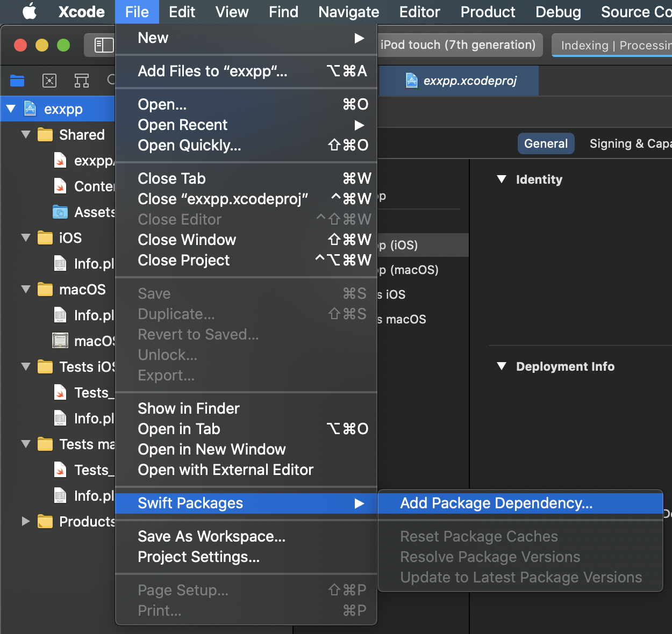Open the Product menu
This screenshot has width=672, height=634.
(x=488, y=12)
